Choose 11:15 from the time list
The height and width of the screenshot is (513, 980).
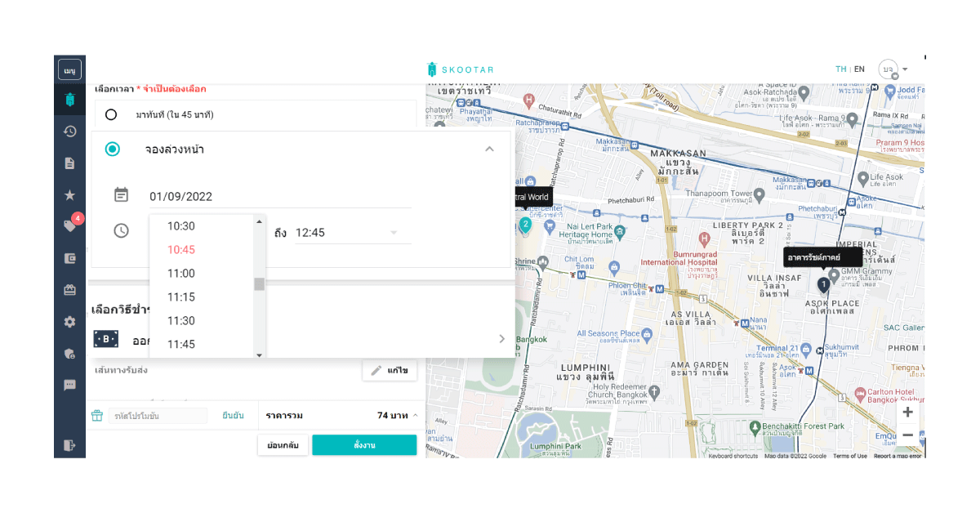181,297
